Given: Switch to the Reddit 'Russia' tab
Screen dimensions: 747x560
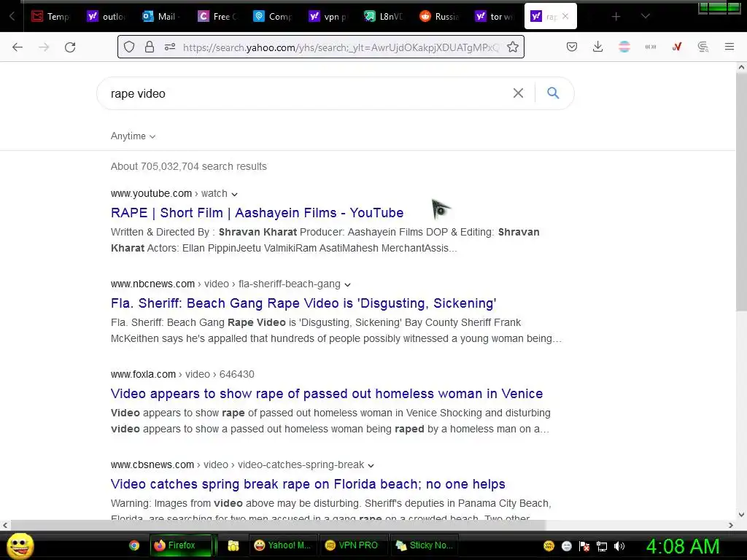Looking at the screenshot, I should click(438, 16).
